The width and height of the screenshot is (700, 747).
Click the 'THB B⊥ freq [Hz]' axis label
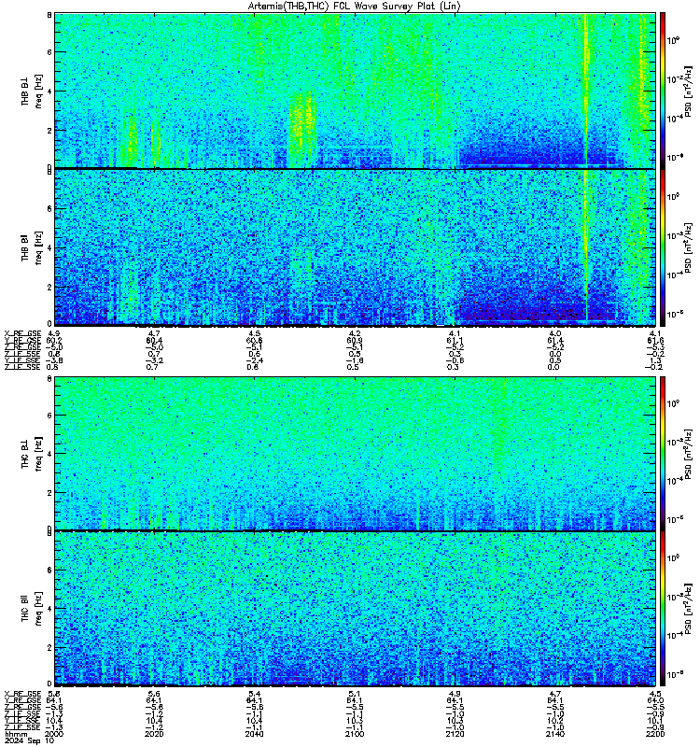32,91
